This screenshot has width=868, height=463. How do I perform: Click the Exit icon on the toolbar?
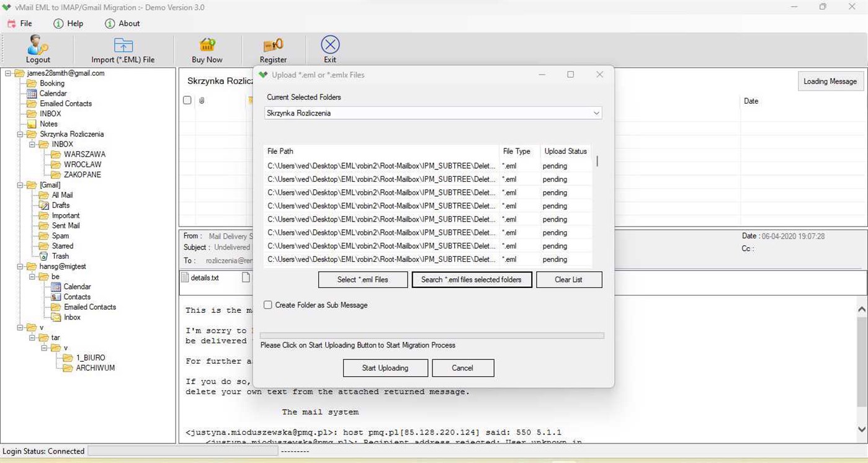tap(329, 44)
